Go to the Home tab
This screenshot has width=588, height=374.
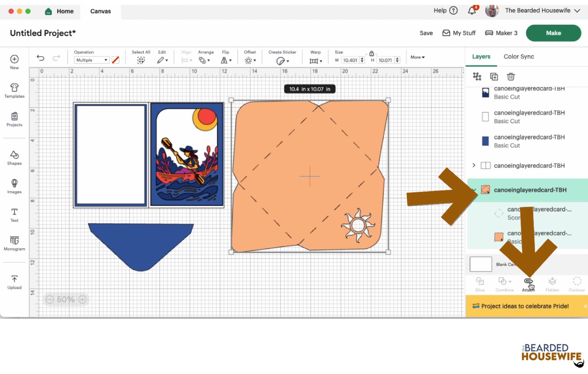(x=59, y=11)
